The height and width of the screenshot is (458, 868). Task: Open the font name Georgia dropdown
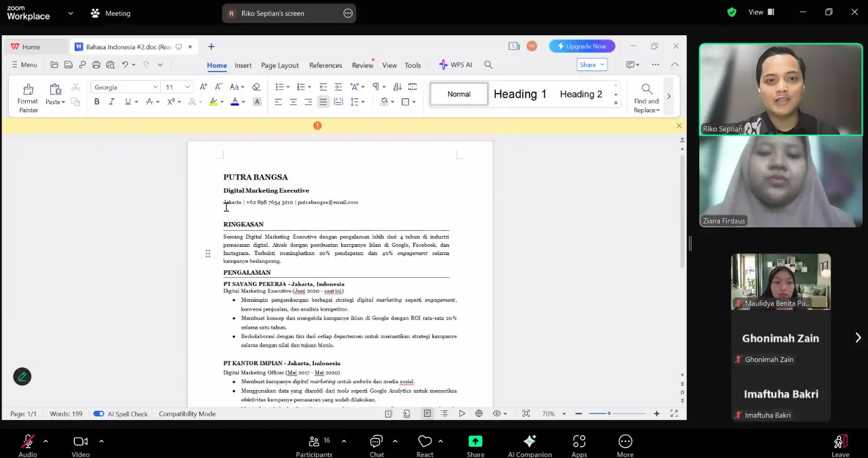pos(155,87)
